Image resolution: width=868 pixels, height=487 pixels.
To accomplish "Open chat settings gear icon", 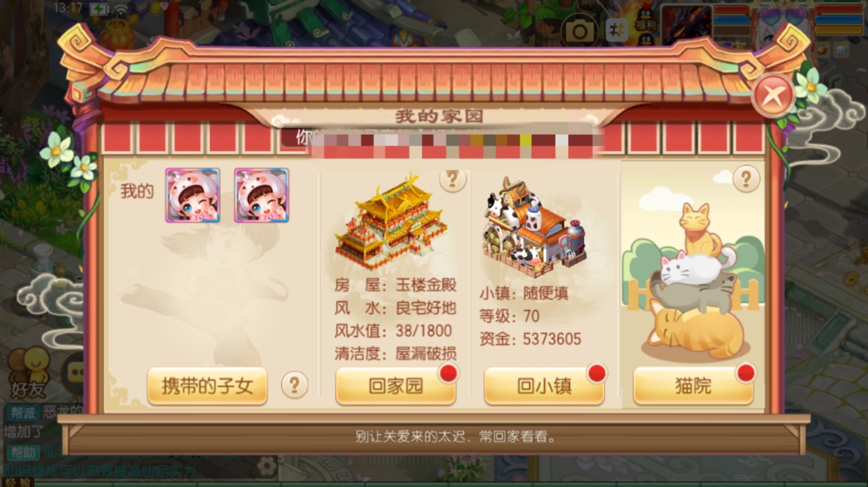I will pos(267,466).
